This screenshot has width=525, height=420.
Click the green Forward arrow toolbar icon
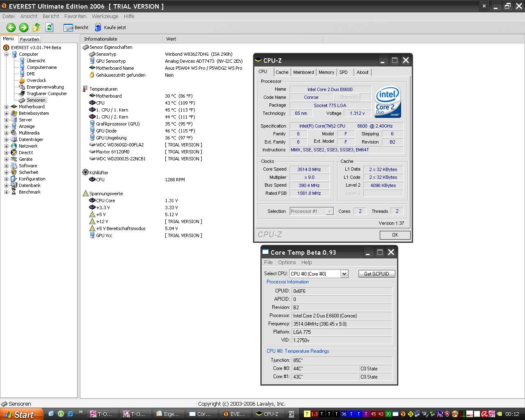pyautogui.click(x=24, y=27)
